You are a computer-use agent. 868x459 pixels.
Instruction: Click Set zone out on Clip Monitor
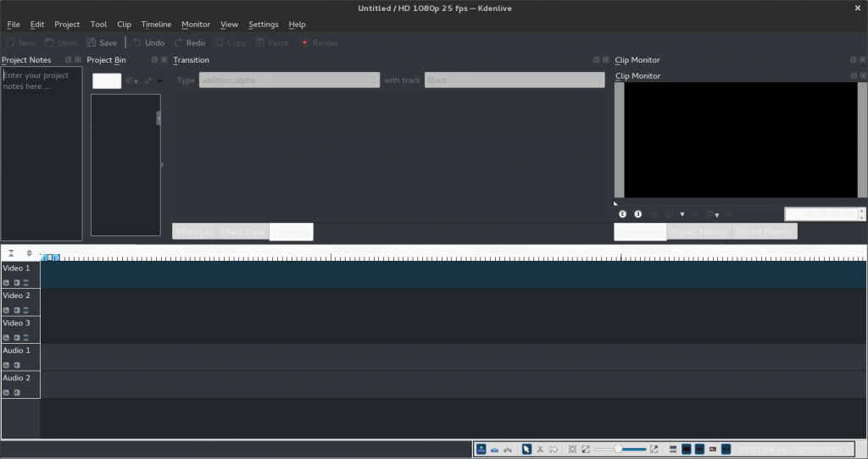[x=638, y=214]
